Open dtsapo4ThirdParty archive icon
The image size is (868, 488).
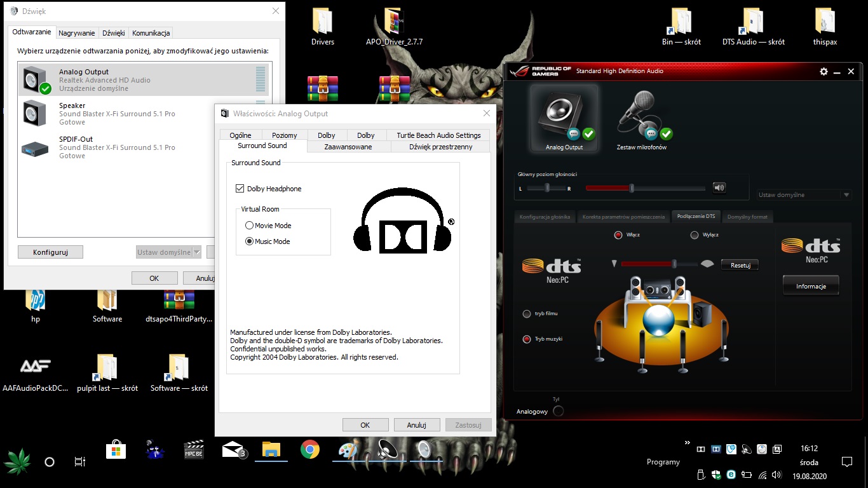coord(179,305)
